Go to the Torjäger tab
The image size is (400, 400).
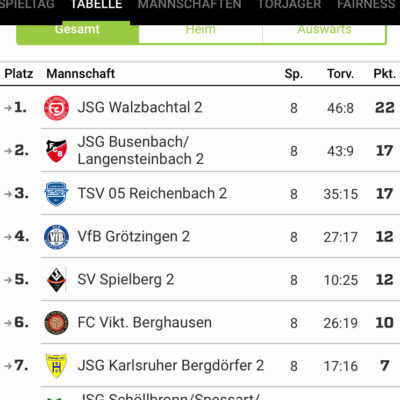click(x=289, y=5)
